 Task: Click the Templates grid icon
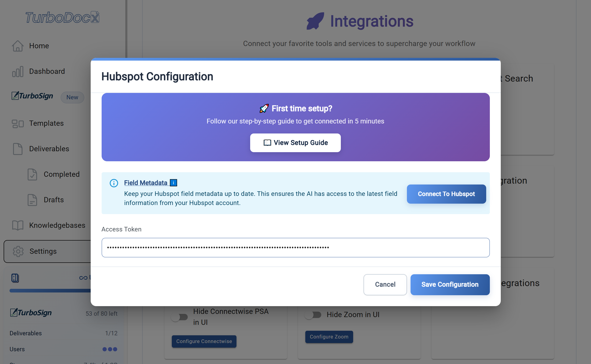pyautogui.click(x=18, y=123)
